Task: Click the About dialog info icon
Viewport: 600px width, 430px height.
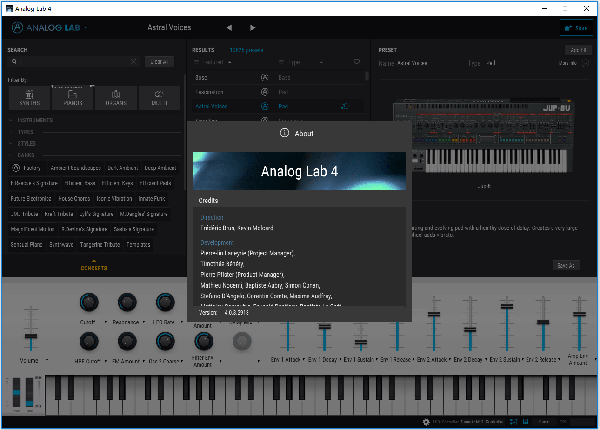Action: point(284,133)
